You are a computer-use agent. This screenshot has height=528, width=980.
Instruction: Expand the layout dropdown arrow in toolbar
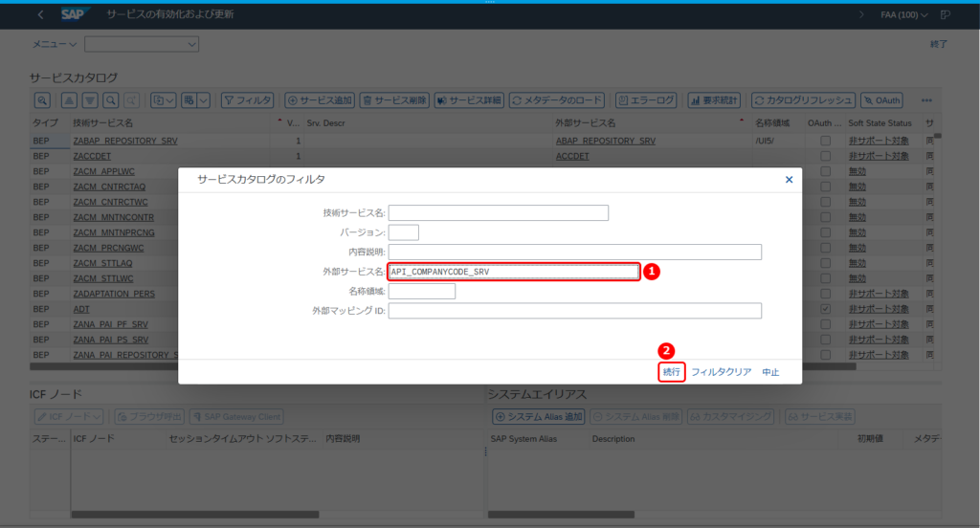[x=204, y=100]
